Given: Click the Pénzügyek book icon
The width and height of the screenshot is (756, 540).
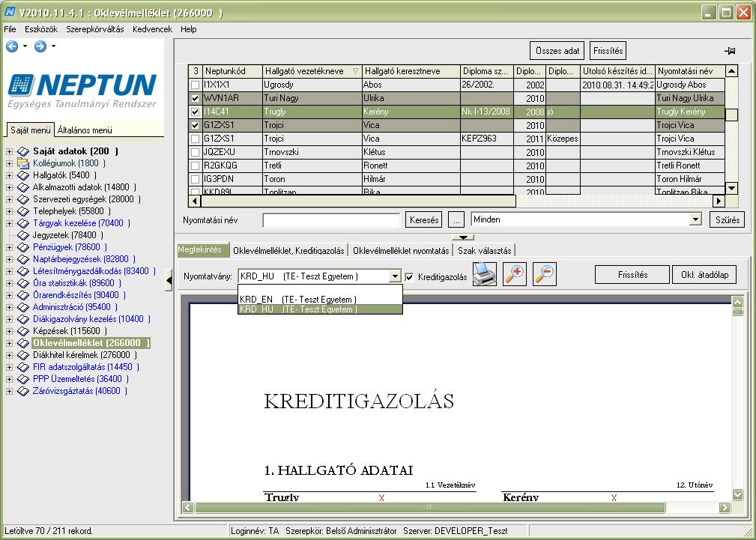Looking at the screenshot, I should [23, 247].
